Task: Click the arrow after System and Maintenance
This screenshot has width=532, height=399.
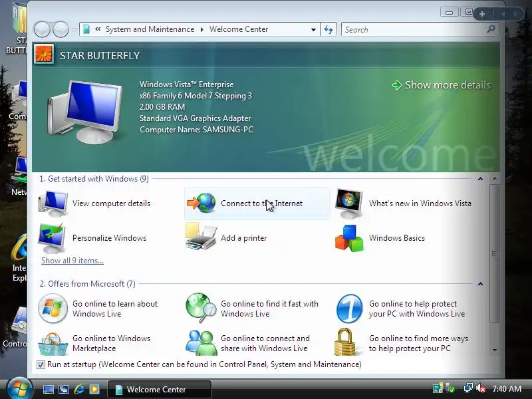Action: (x=202, y=29)
